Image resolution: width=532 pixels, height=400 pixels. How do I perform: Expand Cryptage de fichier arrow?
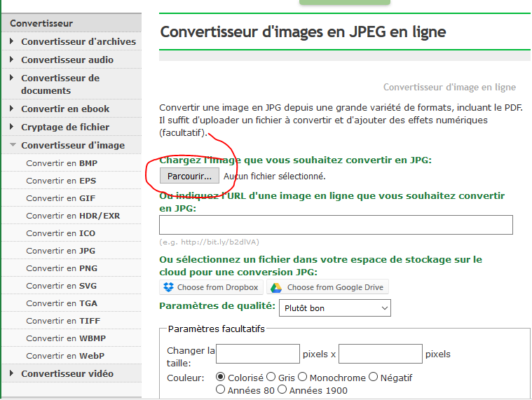point(11,127)
